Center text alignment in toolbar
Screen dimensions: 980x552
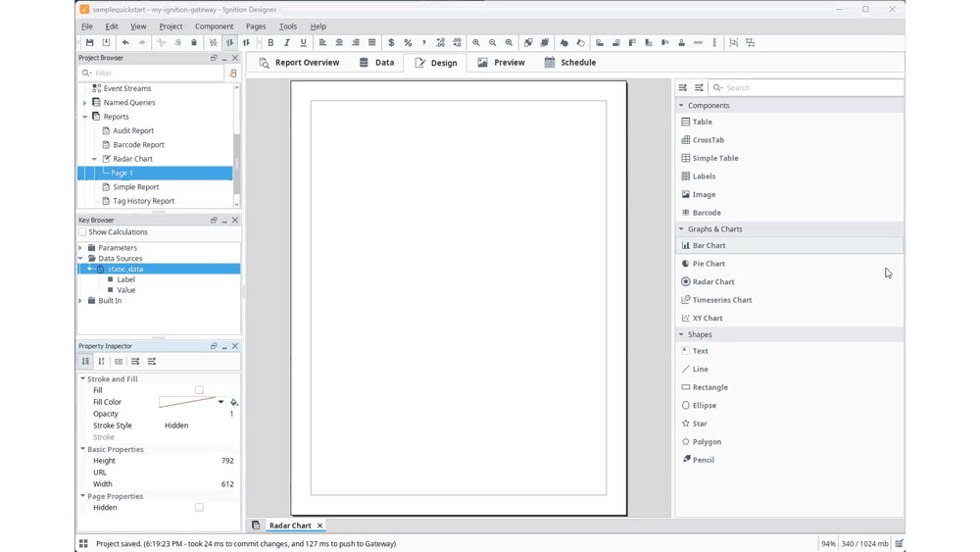(x=339, y=42)
